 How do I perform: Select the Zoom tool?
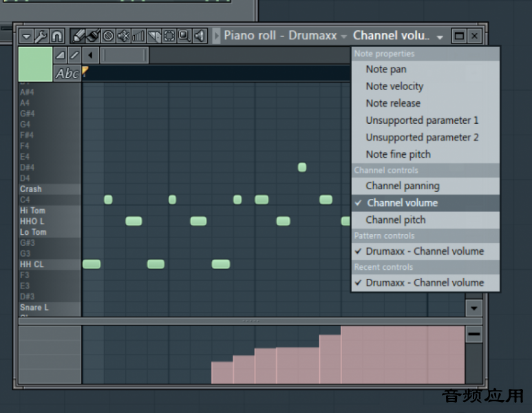[184, 36]
